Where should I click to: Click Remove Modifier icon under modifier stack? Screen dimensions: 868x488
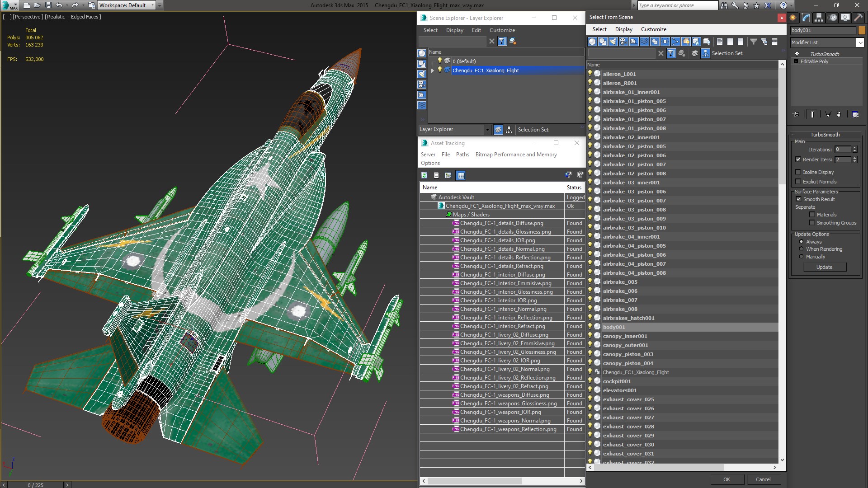(x=839, y=114)
